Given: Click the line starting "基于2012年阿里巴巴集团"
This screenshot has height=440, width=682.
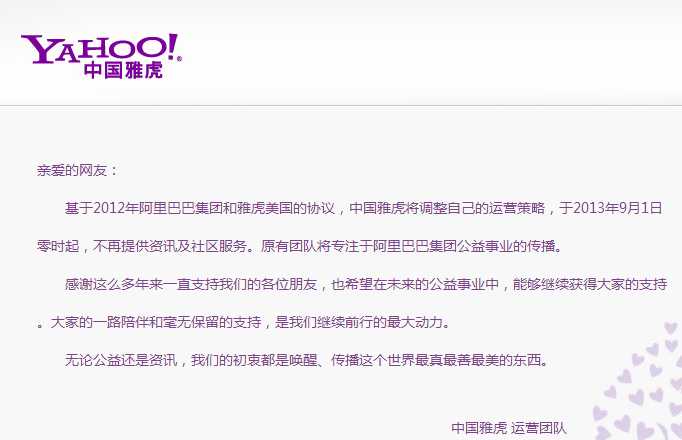Looking at the screenshot, I should (363, 208).
